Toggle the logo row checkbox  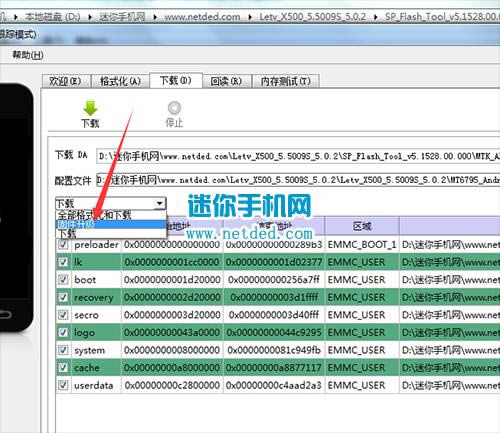(x=63, y=332)
